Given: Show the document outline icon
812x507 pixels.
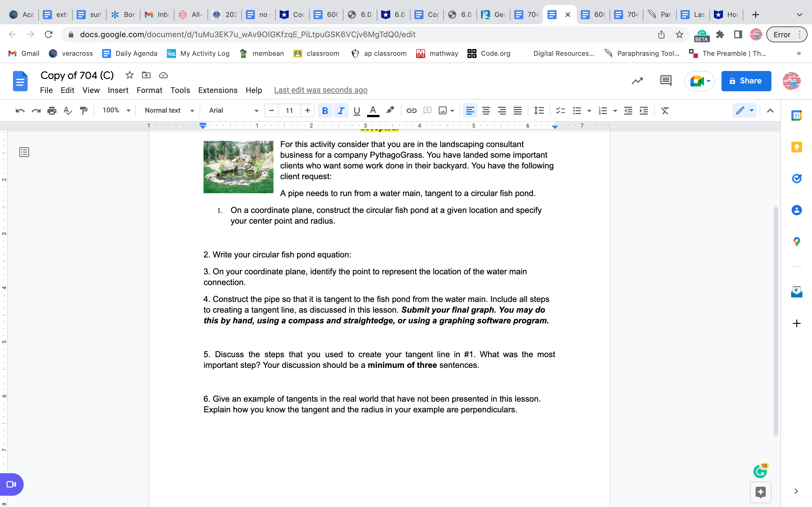Looking at the screenshot, I should pyautogui.click(x=24, y=152).
